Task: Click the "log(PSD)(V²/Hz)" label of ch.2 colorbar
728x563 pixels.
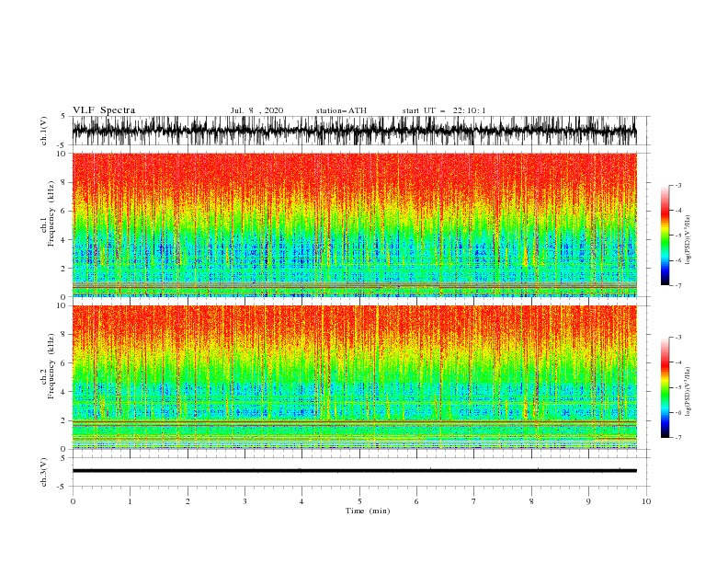Action: (x=688, y=391)
